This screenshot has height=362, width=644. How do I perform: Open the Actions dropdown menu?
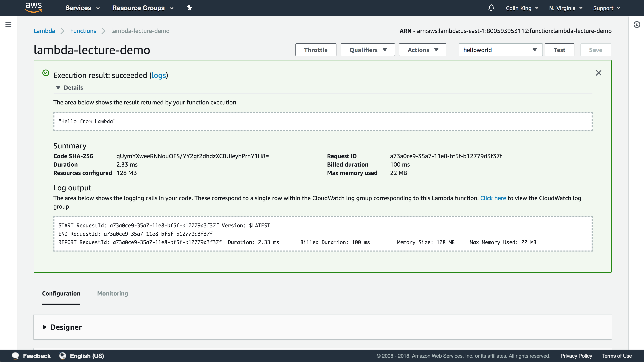coord(422,50)
